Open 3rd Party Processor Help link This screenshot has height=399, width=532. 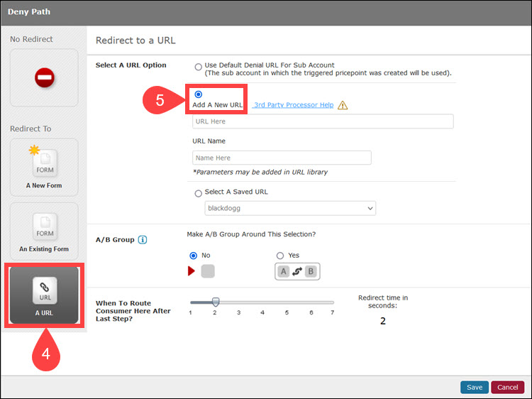[294, 105]
